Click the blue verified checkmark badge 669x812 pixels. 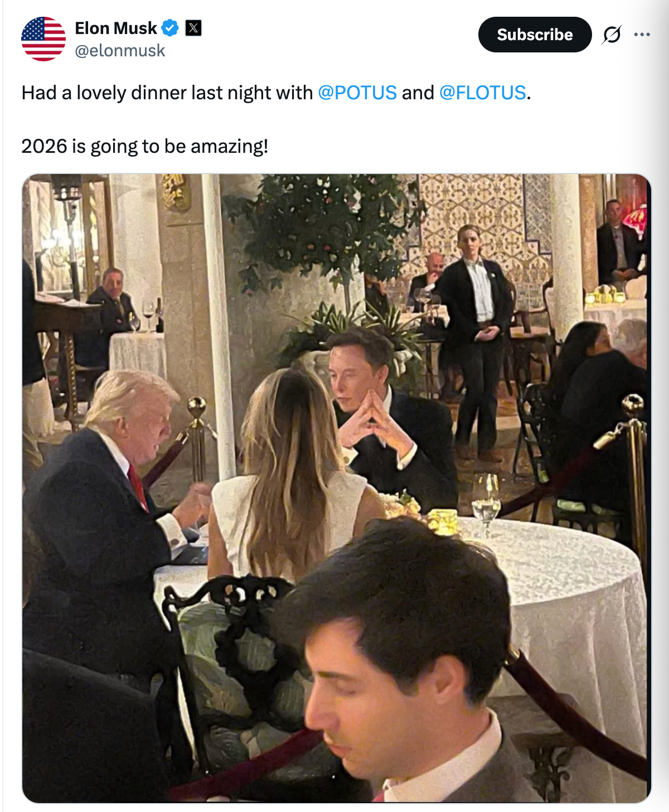pos(170,28)
